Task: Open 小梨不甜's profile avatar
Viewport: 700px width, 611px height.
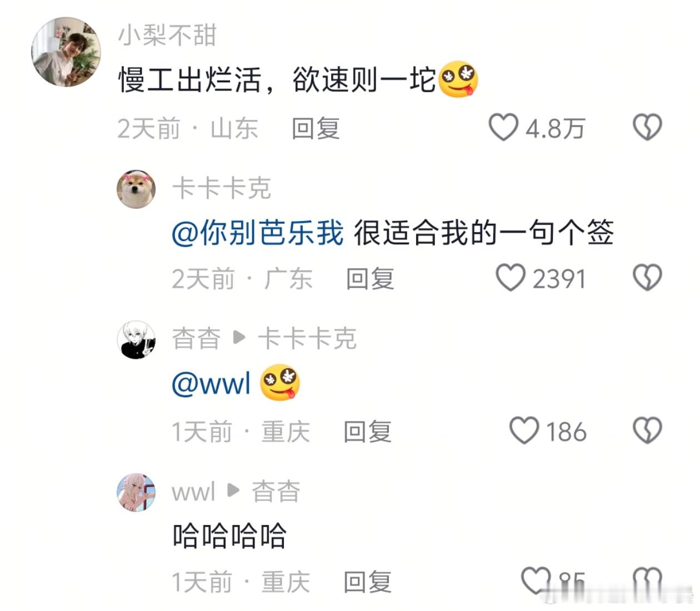Action: point(66,52)
